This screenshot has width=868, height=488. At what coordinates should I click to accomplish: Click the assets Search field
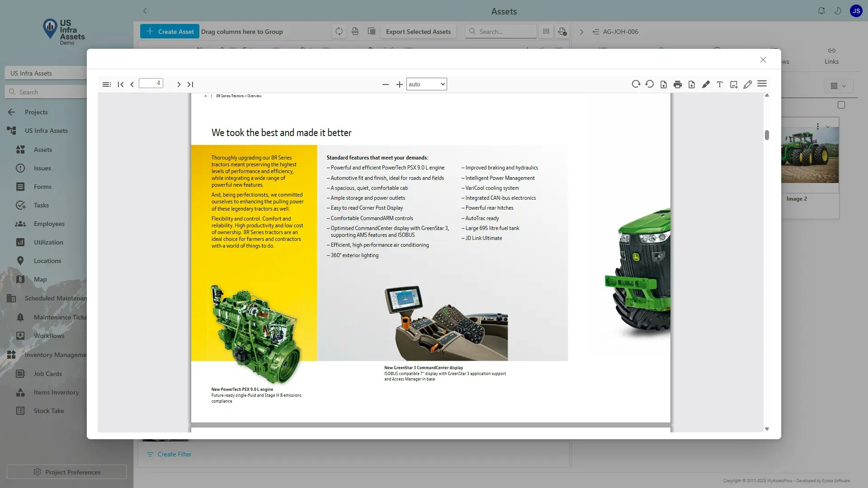pyautogui.click(x=501, y=32)
